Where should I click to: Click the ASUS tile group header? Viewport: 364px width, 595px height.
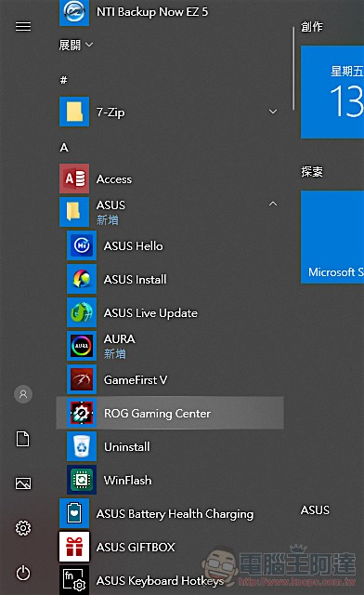[315, 510]
